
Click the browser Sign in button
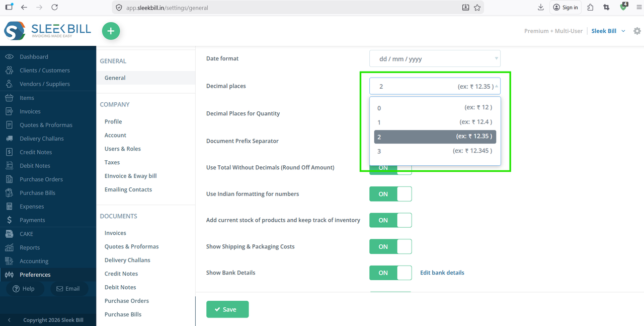tap(566, 7)
